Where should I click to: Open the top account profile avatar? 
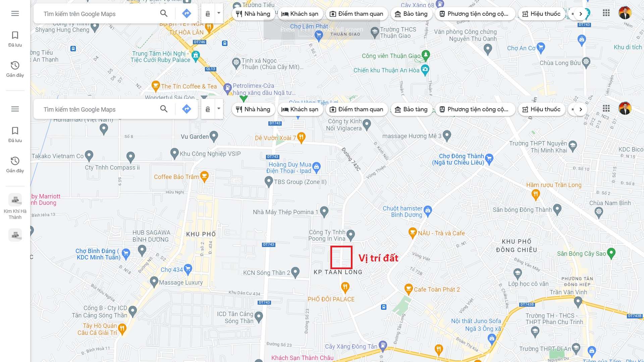point(625,13)
